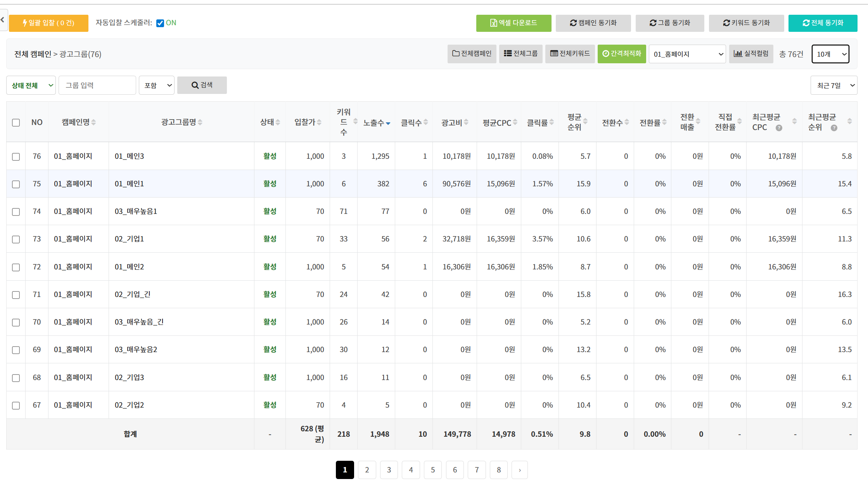Screen dimensions: 868x493
Task: Click the 검색 magnifier search button
Action: point(202,85)
